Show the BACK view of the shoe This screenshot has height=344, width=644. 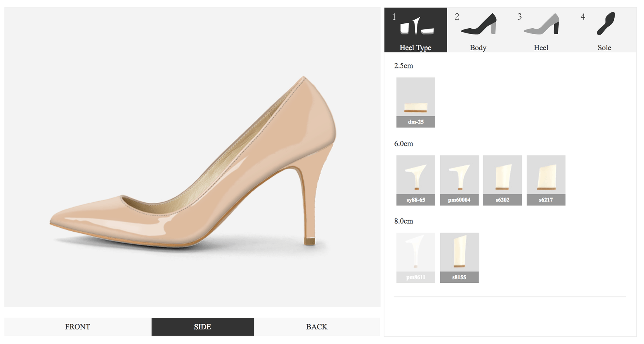coord(317,327)
